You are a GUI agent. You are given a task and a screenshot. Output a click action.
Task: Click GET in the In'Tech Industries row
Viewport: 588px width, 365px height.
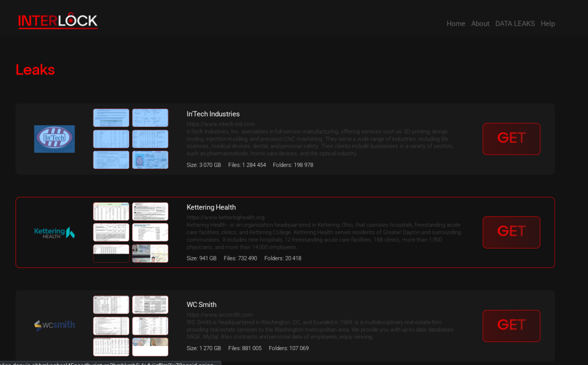click(x=512, y=139)
